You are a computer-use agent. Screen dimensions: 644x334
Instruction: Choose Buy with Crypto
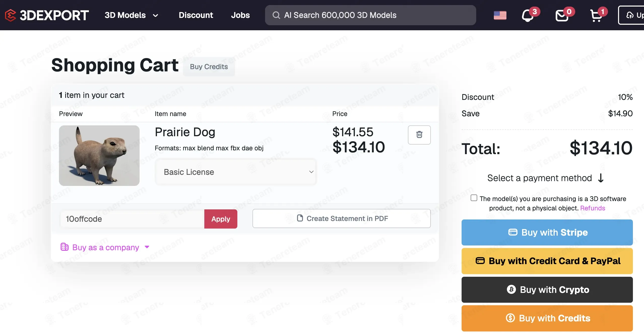547,290
